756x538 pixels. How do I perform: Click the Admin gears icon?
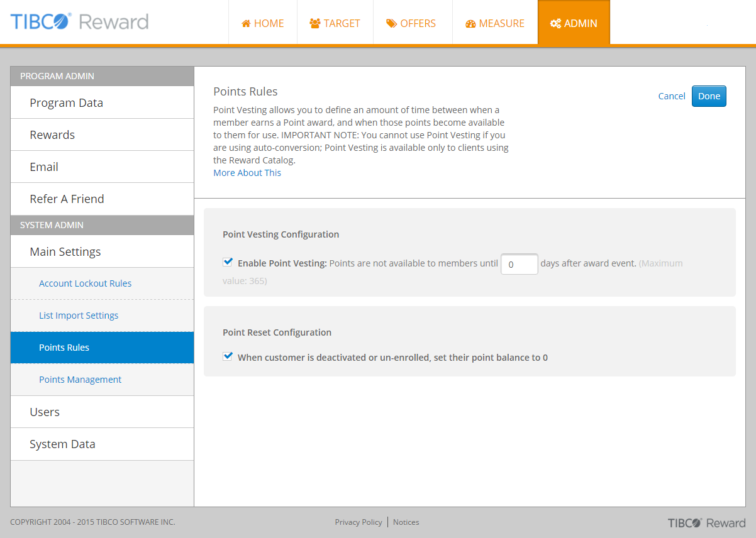coord(555,24)
